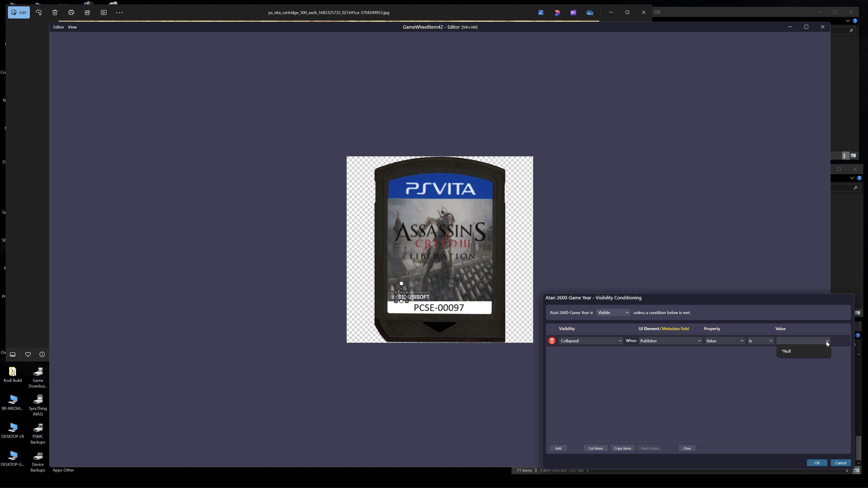Expand the ribbon chevron in upper explorer window

click(847, 21)
